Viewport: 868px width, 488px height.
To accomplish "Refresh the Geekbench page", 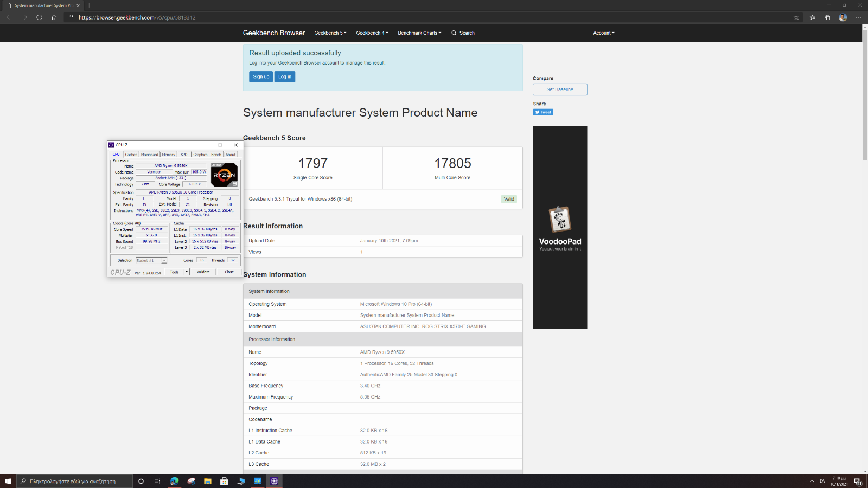I will (39, 17).
